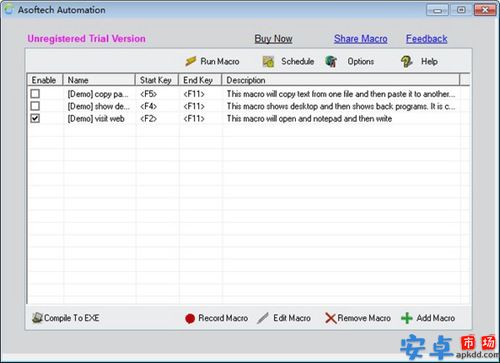Screen dimensions: 500x363
Task: Open the Feedback link
Action: click(x=426, y=39)
